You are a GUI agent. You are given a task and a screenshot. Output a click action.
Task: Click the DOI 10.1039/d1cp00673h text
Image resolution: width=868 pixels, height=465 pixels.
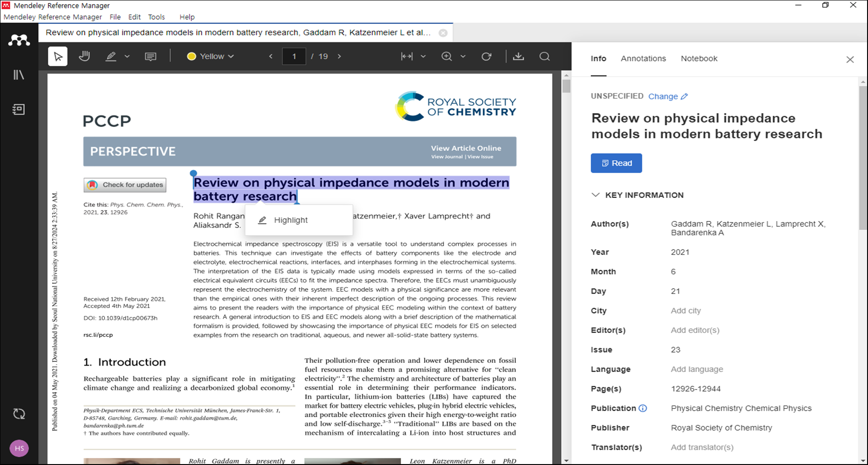(x=120, y=318)
